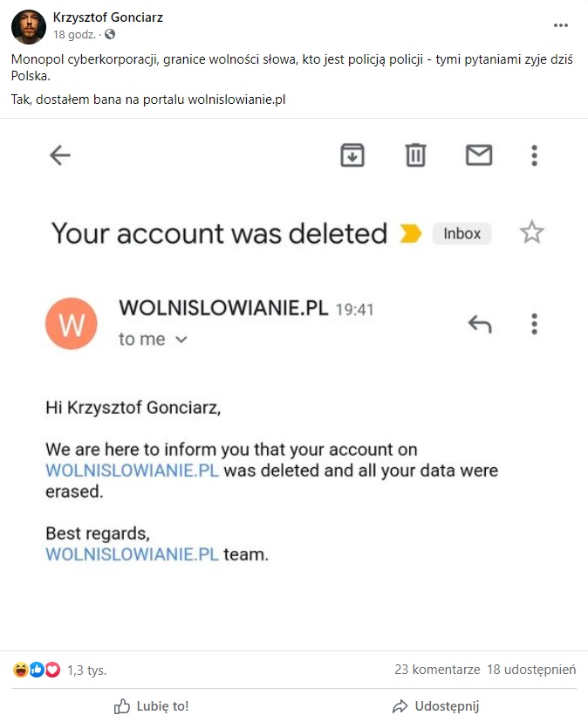Like the post with 'Lubię to!'
This screenshot has height=722, width=588.
click(x=152, y=706)
